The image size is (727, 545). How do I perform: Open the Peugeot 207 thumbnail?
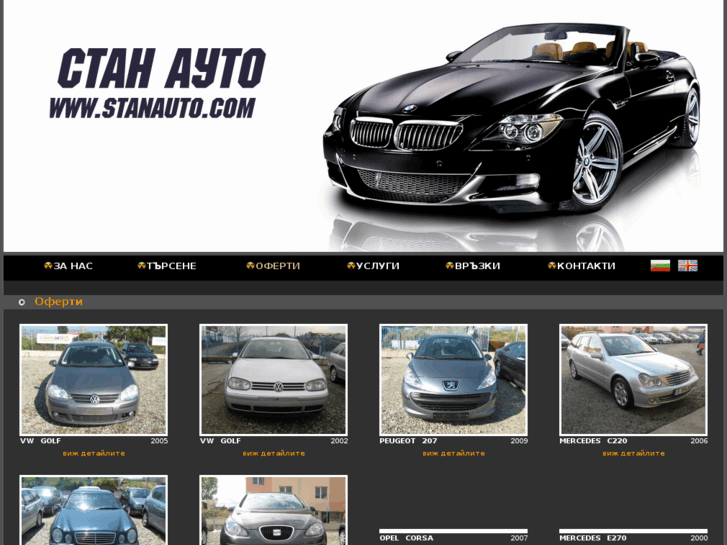453,380
